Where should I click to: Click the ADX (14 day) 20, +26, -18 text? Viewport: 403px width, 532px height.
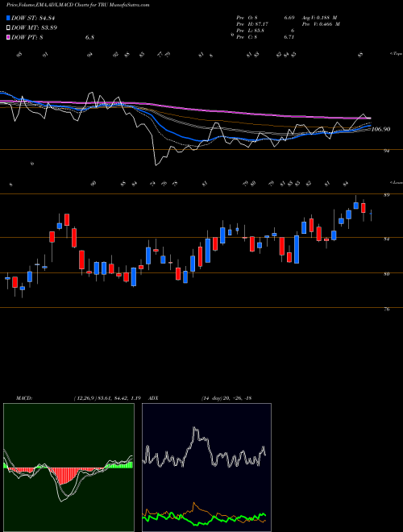point(226,397)
